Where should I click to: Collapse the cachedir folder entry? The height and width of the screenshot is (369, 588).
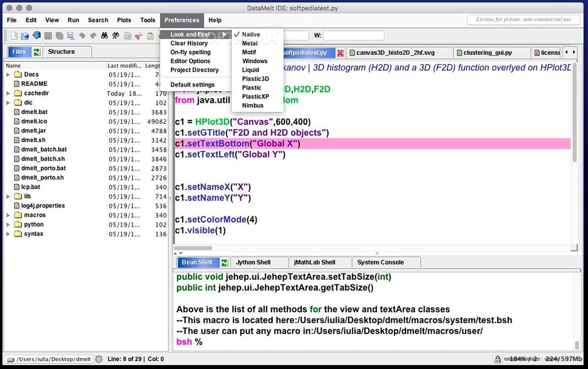pos(8,93)
